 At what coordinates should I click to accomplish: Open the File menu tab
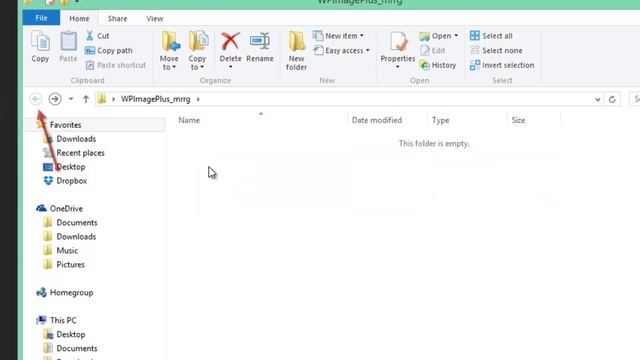pos(41,18)
